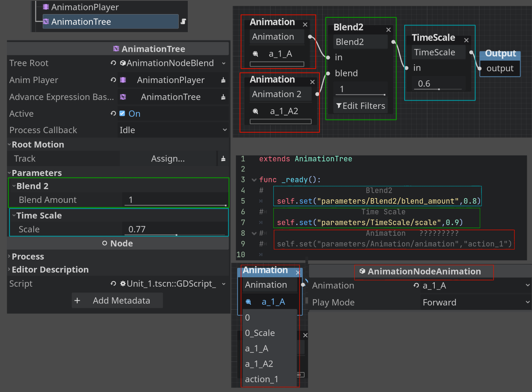
Task: Click code line 7 setting TimeScale scale
Action: (370, 222)
